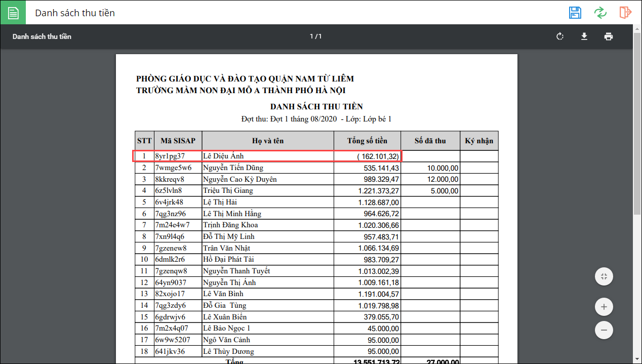Screen dimensions: 642x364
Task: Select the name 'Trịnh Đăng Khoa'
Action: 230,225
